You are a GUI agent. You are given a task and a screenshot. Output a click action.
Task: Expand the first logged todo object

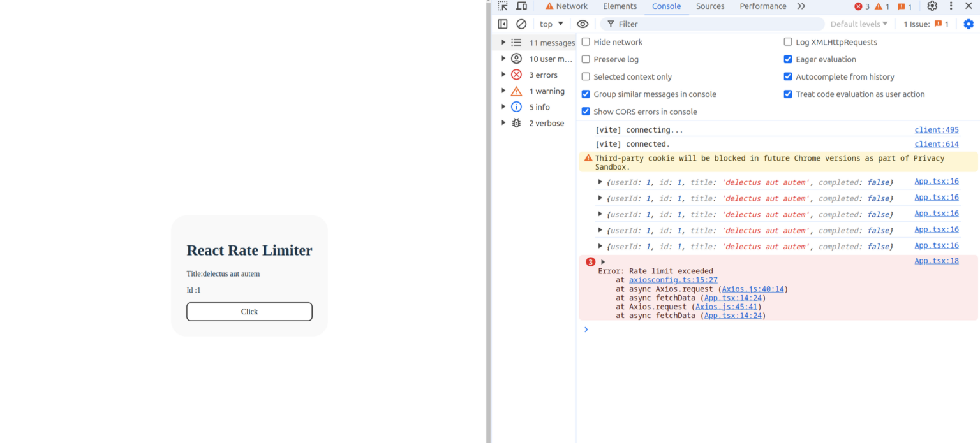[x=600, y=182]
